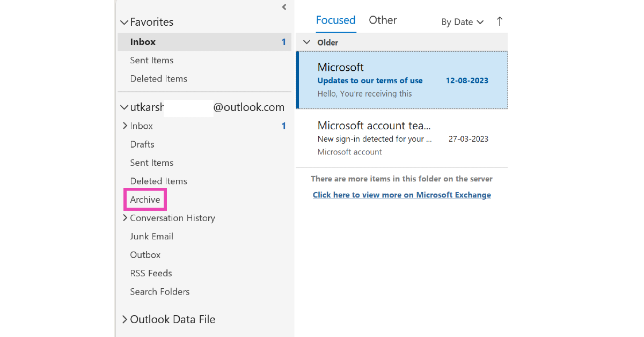Select the Drafts folder
Screen dimensions: 644x337
(x=142, y=144)
